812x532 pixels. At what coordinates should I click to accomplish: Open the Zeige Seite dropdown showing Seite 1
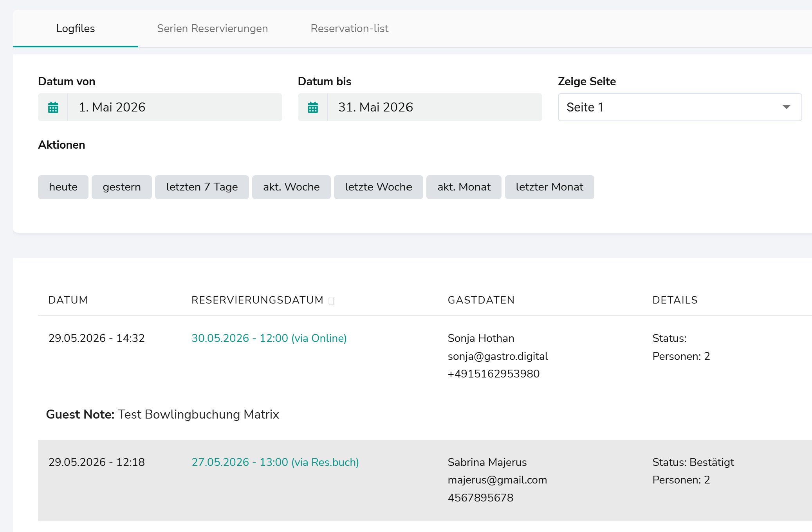point(680,107)
